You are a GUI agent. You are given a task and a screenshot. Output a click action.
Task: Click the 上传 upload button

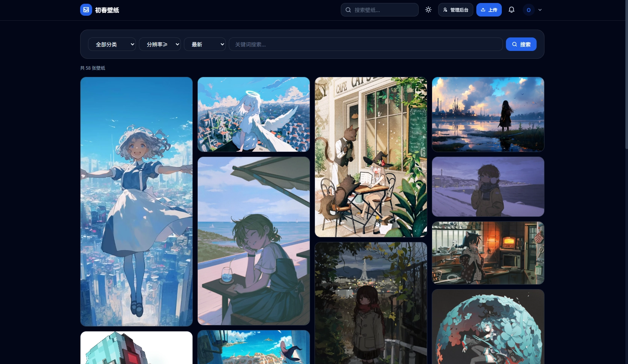pos(489,10)
